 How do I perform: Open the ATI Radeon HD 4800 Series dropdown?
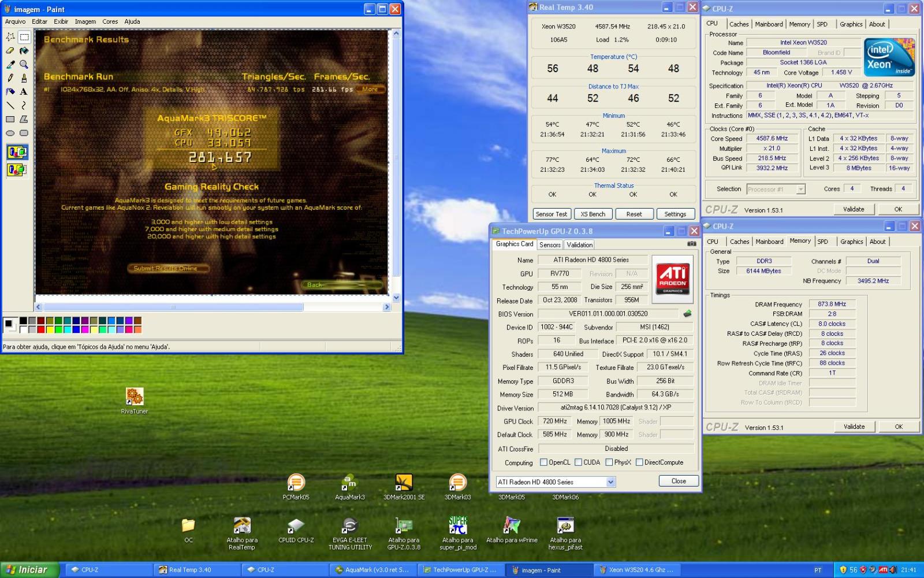[x=556, y=482]
